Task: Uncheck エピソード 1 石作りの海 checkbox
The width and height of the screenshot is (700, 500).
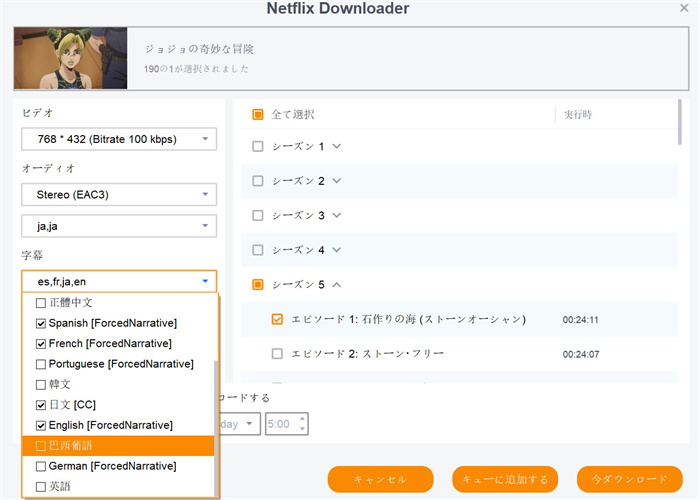Action: click(x=277, y=319)
